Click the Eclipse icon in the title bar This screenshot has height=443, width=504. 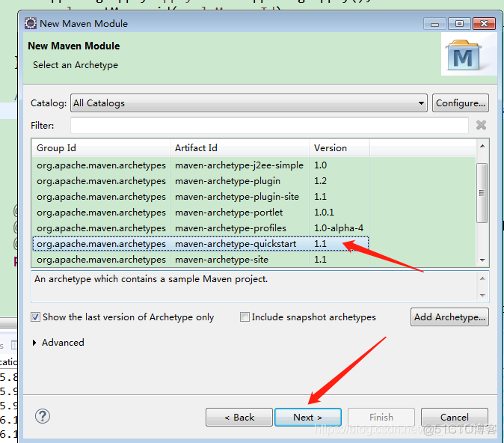tap(31, 23)
